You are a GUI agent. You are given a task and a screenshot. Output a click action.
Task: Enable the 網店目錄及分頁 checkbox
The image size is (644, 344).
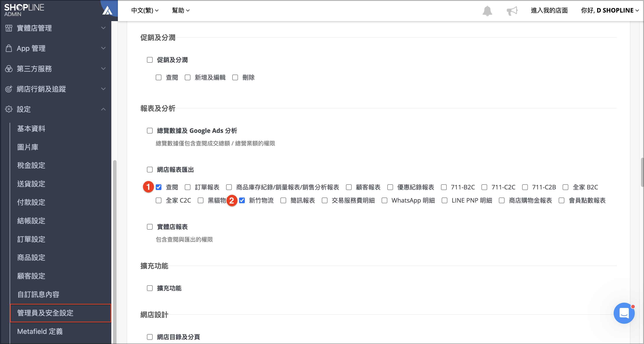tap(150, 337)
